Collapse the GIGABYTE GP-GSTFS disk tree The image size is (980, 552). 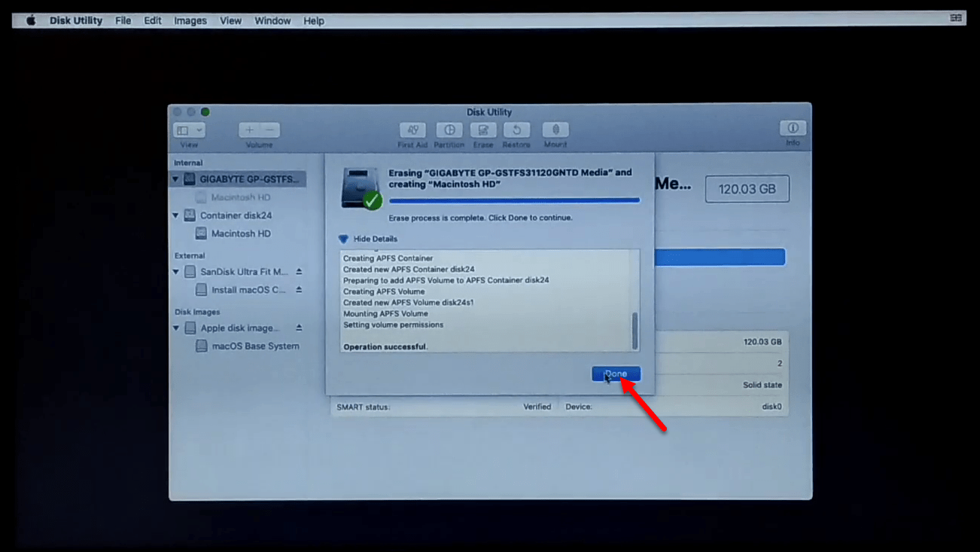[176, 179]
